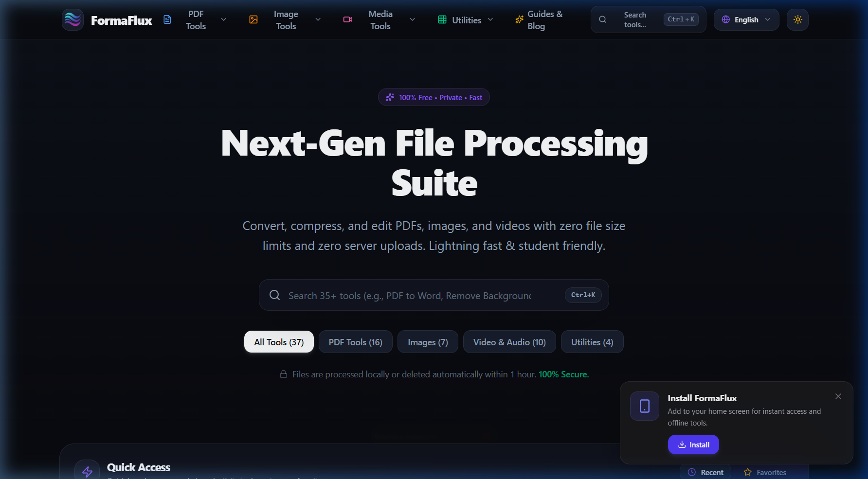Open the Image Tools menu
Screen dimensions: 868x479
tap(286, 20)
